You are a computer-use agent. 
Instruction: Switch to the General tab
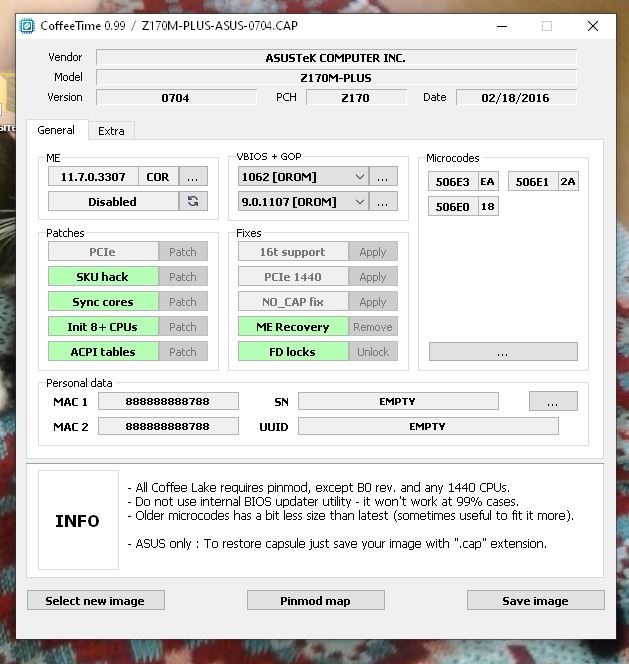56,130
